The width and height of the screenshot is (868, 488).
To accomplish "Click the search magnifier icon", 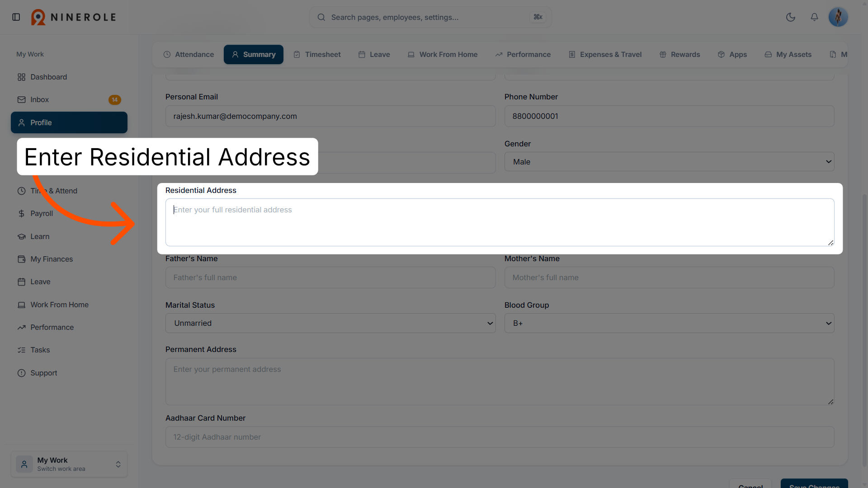I will (x=321, y=17).
